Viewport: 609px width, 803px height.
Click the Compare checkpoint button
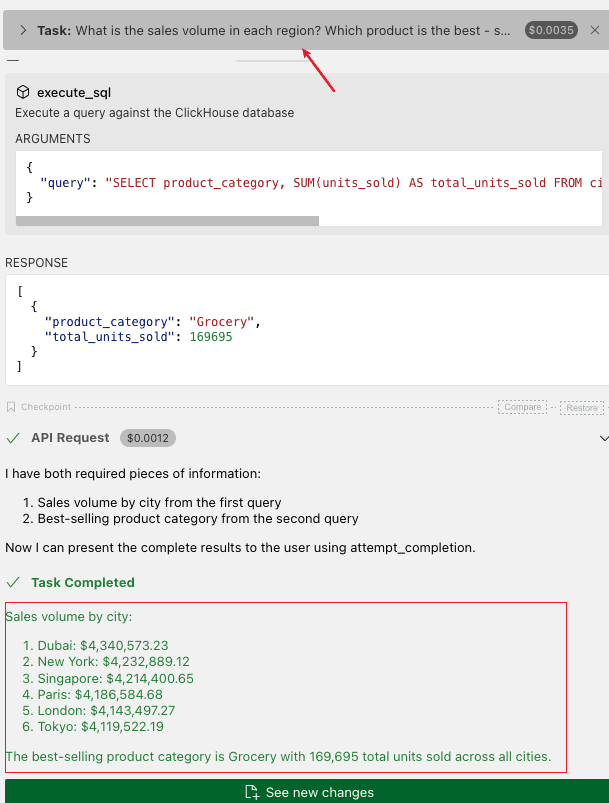tap(522, 407)
